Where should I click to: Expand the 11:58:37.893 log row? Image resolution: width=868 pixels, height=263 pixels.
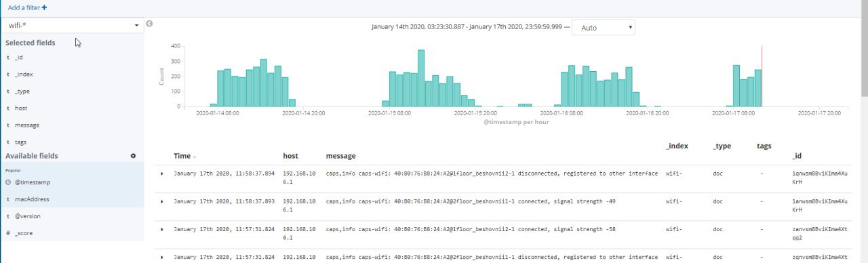click(161, 201)
